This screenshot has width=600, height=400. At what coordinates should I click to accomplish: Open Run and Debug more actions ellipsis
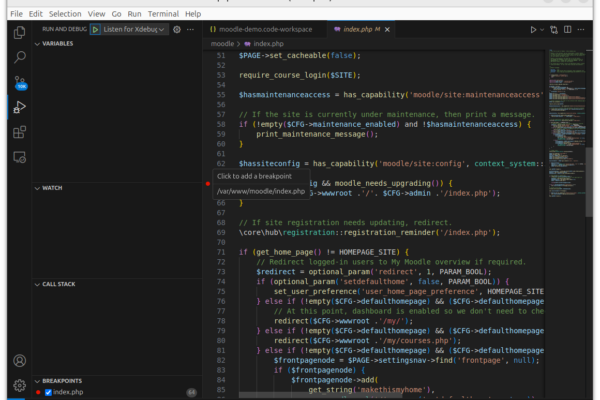(x=190, y=29)
